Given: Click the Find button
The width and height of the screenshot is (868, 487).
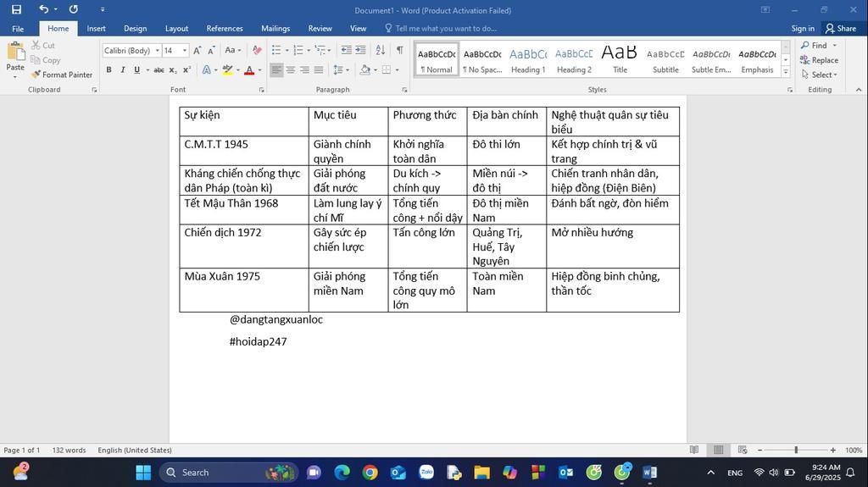Looking at the screenshot, I should click(x=815, y=46).
